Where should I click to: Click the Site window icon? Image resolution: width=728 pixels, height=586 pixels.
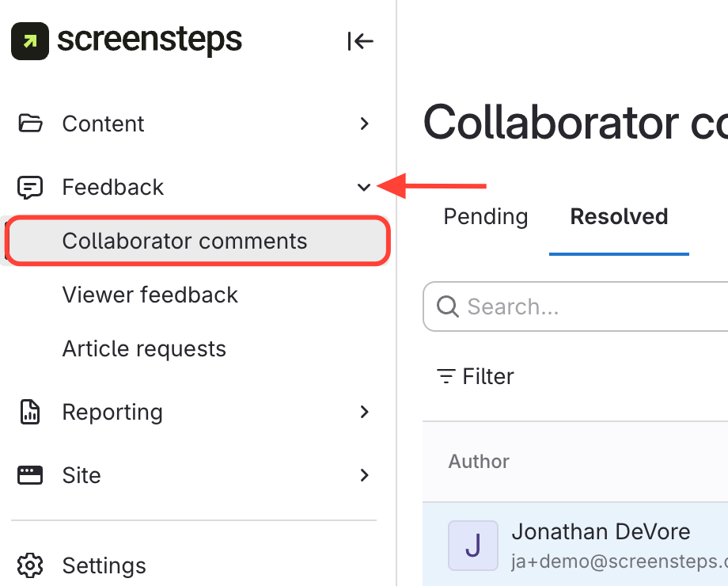coord(30,475)
